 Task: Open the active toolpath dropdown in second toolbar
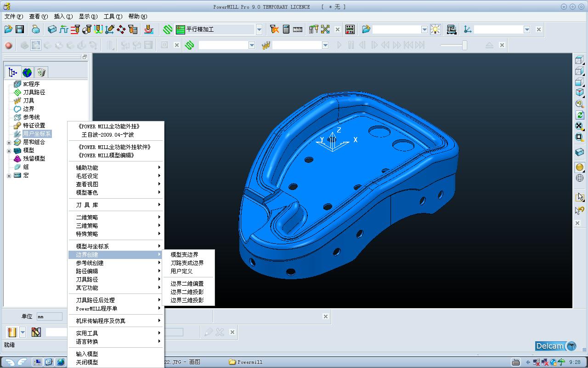252,45
